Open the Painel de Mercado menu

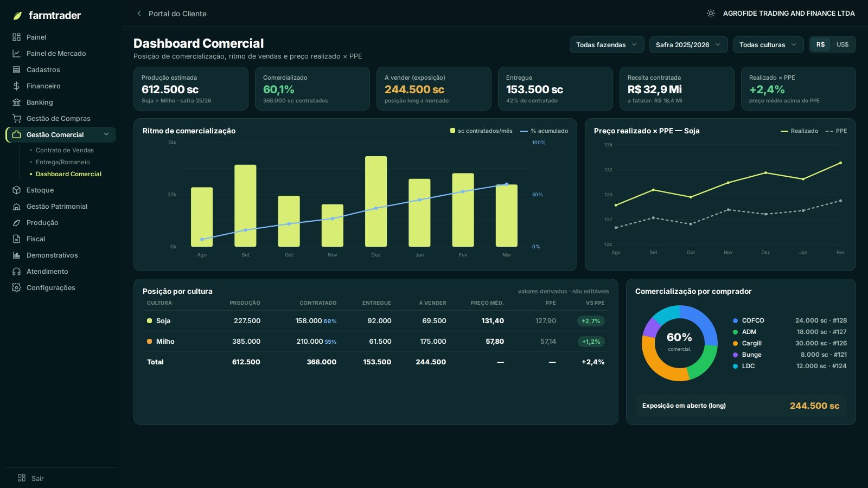point(56,54)
